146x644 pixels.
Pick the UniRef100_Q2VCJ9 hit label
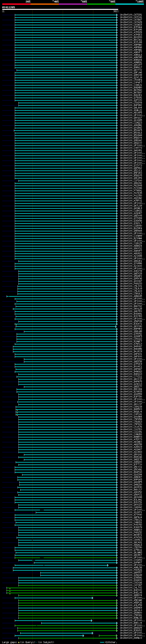pos(131,77)
